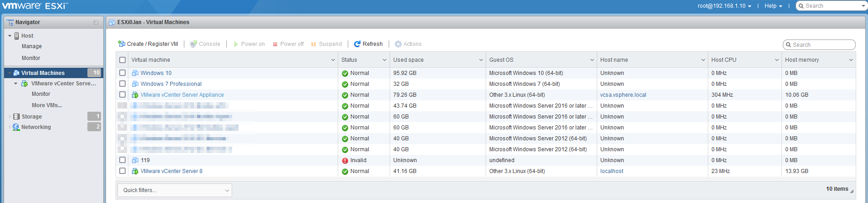Open the Help menu
Screen dimensions: 868x203
point(773,6)
